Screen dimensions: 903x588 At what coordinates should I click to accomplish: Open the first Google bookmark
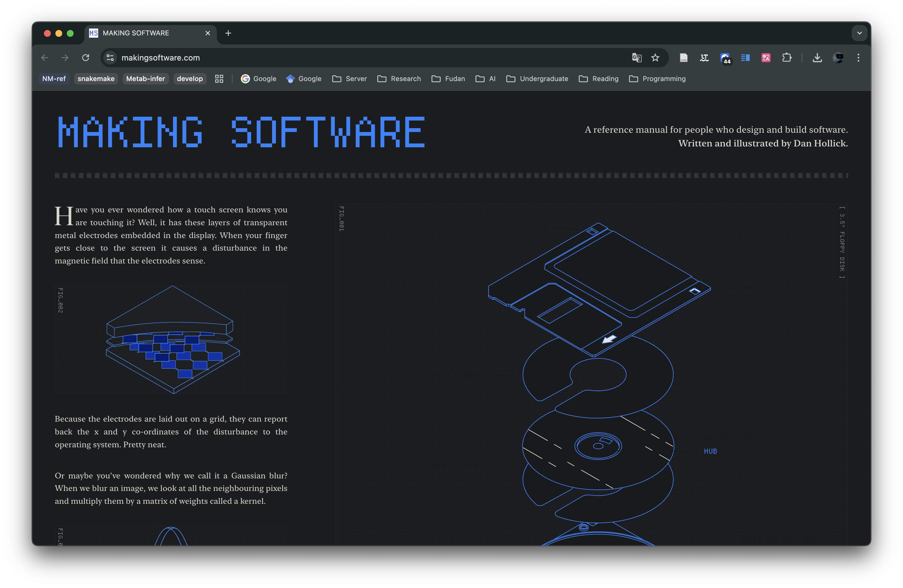(259, 78)
